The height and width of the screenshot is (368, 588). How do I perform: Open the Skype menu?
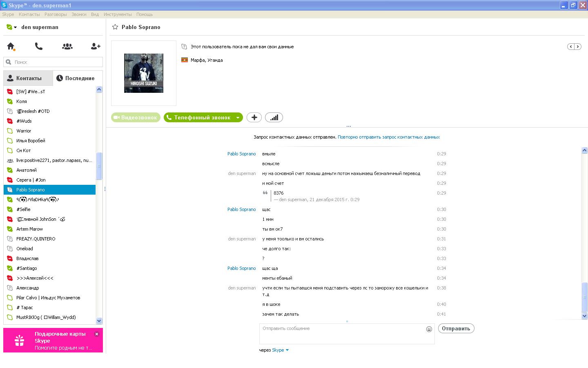tap(8, 14)
